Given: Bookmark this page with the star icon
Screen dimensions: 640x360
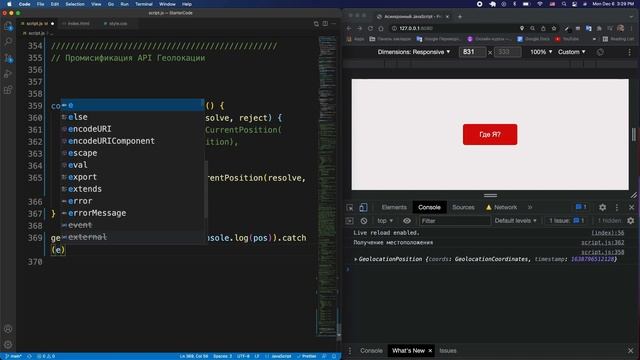Looking at the screenshot, I should (554, 29).
